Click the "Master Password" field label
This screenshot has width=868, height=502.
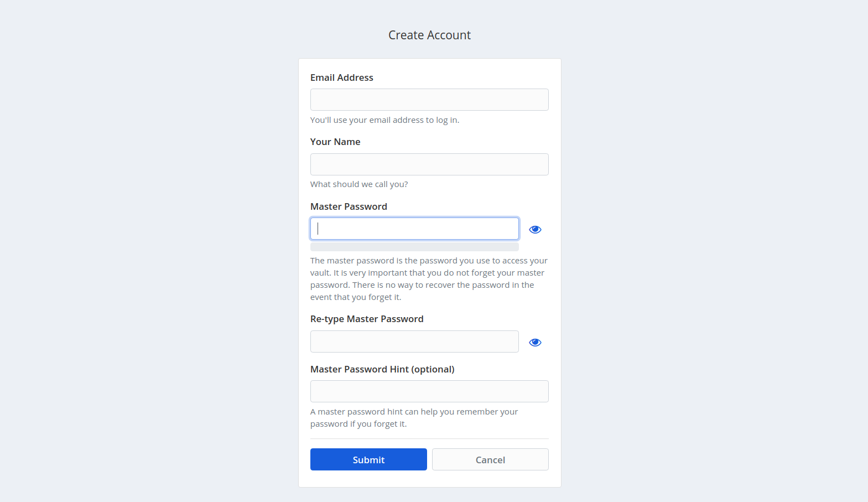tap(349, 206)
